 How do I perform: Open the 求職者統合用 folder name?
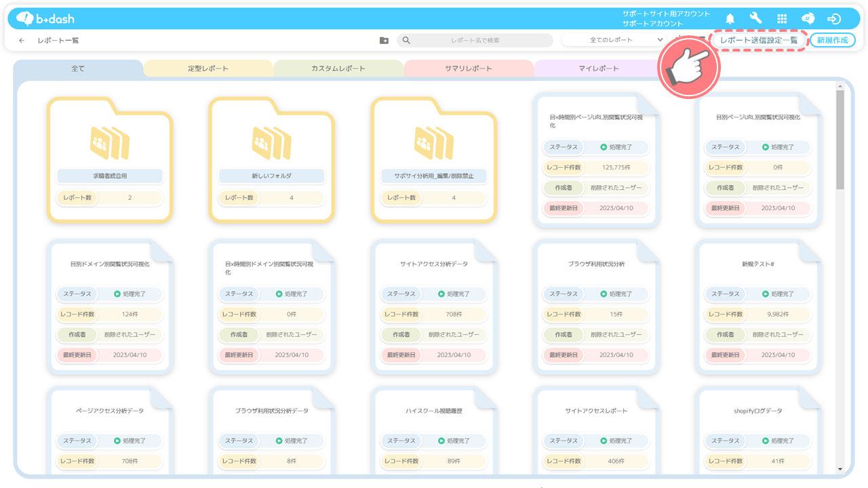[x=110, y=176]
